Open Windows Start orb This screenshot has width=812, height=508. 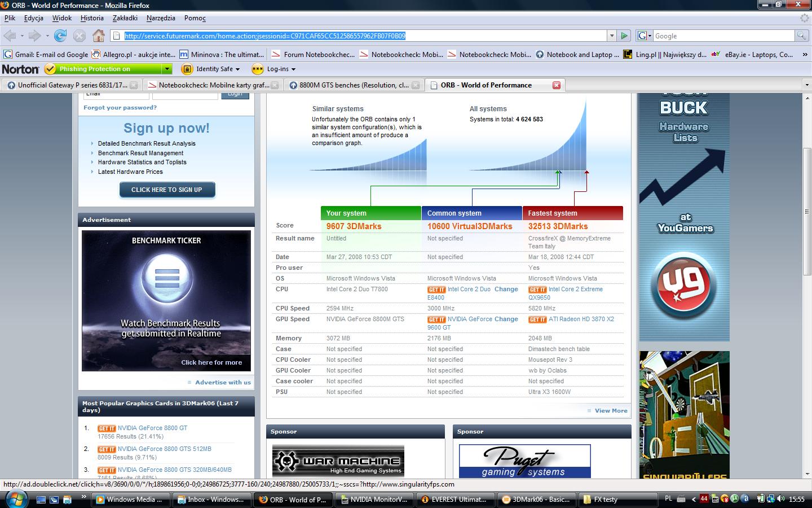click(x=15, y=499)
